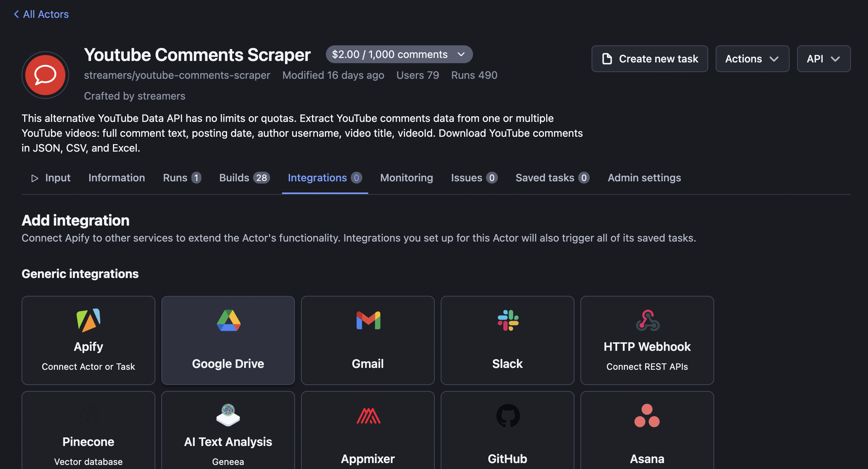Image resolution: width=868 pixels, height=469 pixels.
Task: Open the AI Text Analysis integration card
Action: [228, 435]
